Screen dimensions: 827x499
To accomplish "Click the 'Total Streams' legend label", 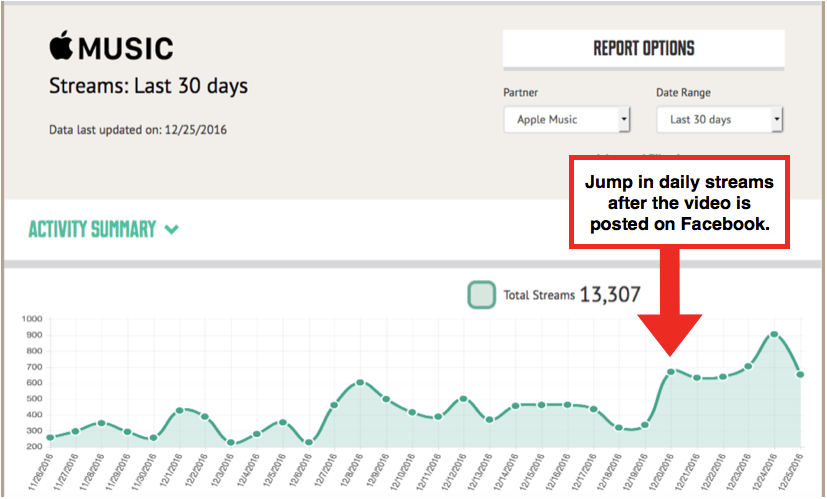I will coord(538,295).
